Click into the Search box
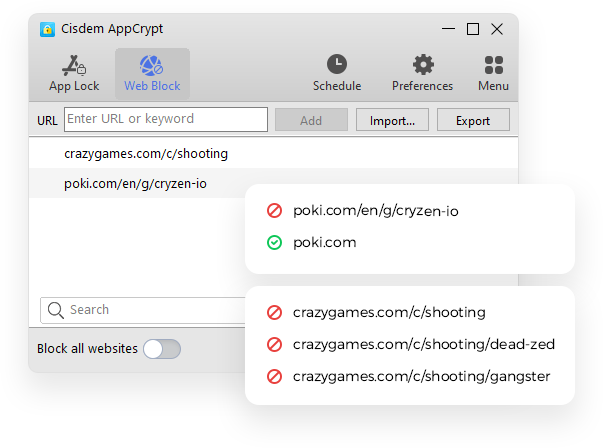603x448 pixels. (143, 310)
